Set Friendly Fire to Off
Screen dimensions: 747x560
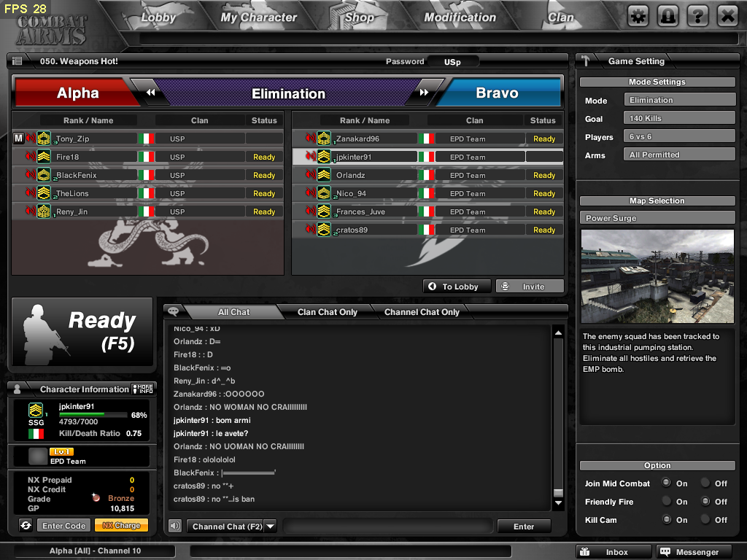point(705,502)
